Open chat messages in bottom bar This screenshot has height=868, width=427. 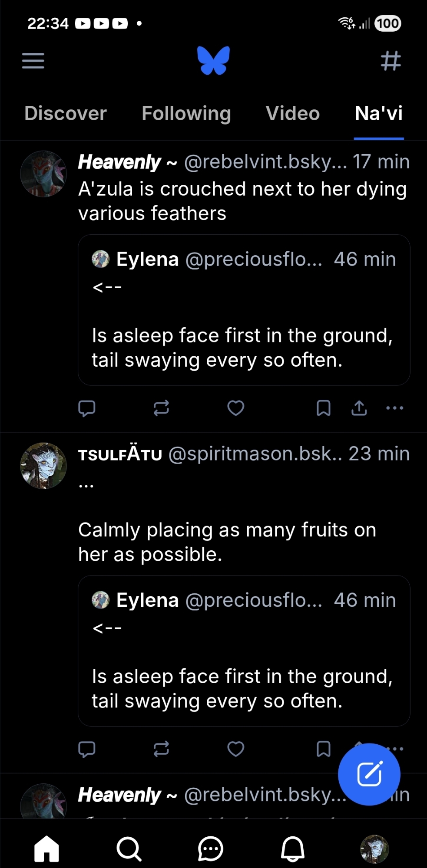[x=211, y=848]
